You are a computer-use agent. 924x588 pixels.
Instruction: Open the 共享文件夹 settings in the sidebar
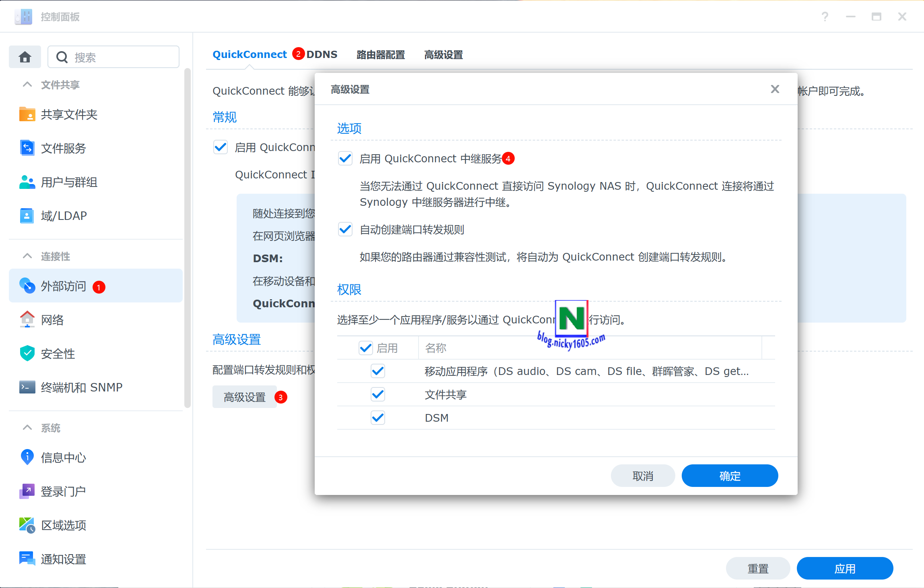tap(69, 114)
